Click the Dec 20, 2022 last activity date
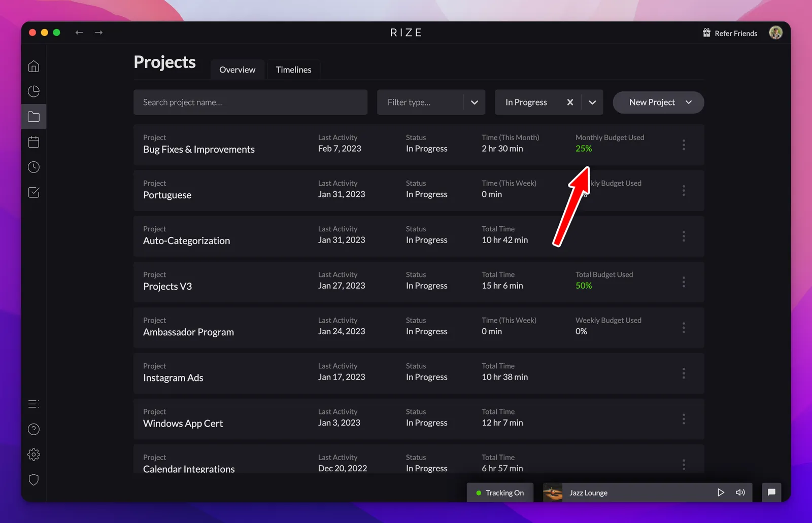Image resolution: width=812 pixels, height=523 pixels. point(343,468)
